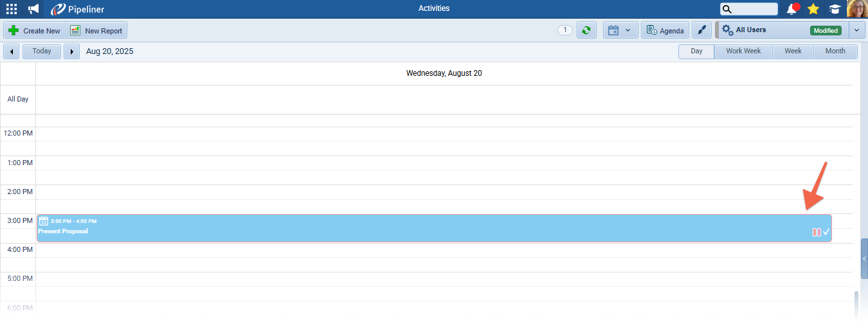Click the user profile photo
This screenshot has height=322, width=868.
pyautogui.click(x=857, y=9)
